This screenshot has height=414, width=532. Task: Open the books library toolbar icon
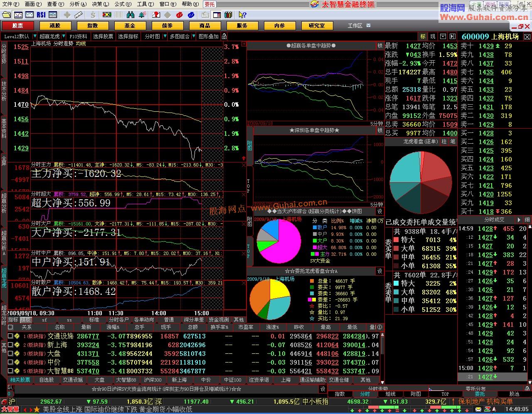click(228, 15)
